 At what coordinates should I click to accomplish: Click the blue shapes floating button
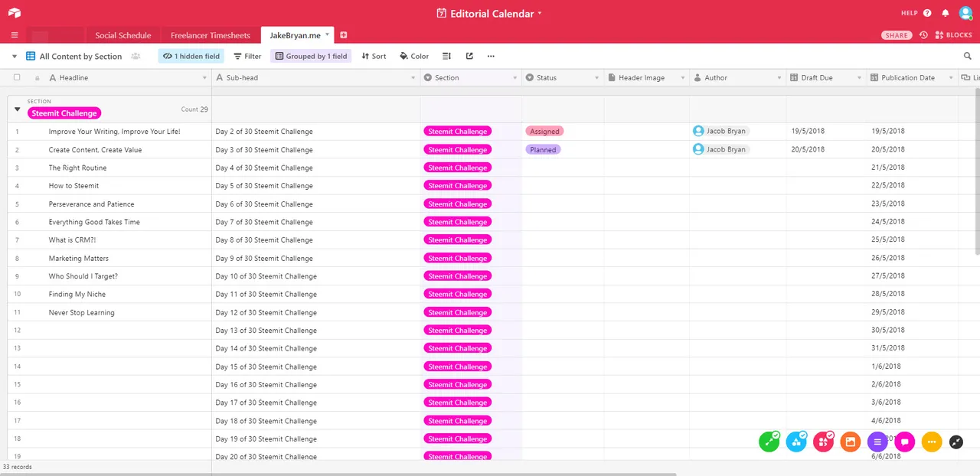[x=796, y=442]
